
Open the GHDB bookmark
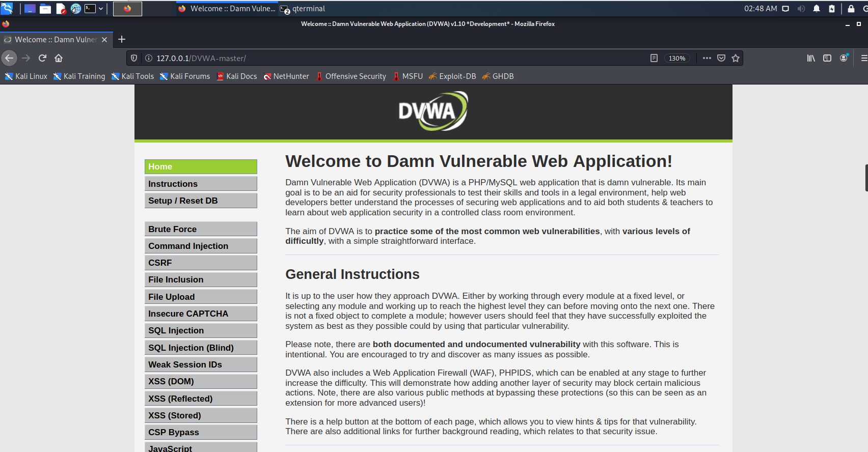tap(498, 76)
